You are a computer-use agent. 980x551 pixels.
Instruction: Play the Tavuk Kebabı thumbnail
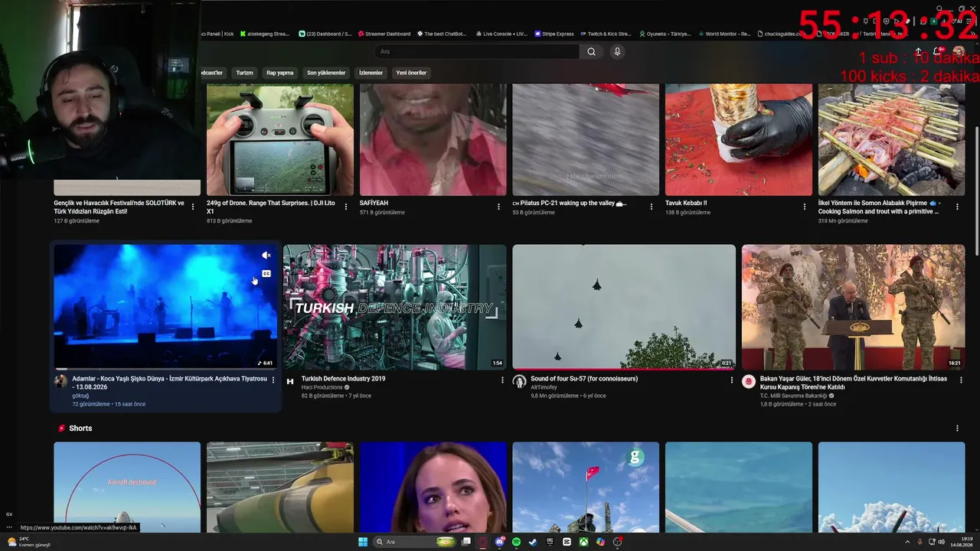739,139
